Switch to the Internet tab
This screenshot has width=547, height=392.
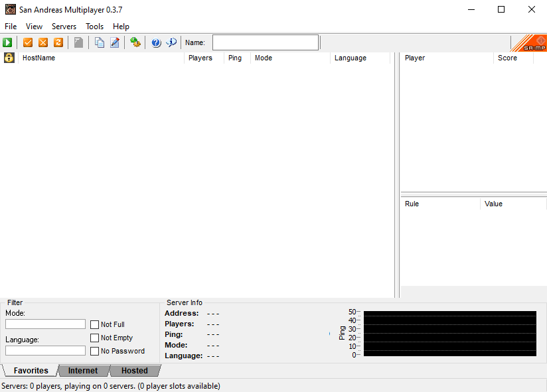click(83, 371)
